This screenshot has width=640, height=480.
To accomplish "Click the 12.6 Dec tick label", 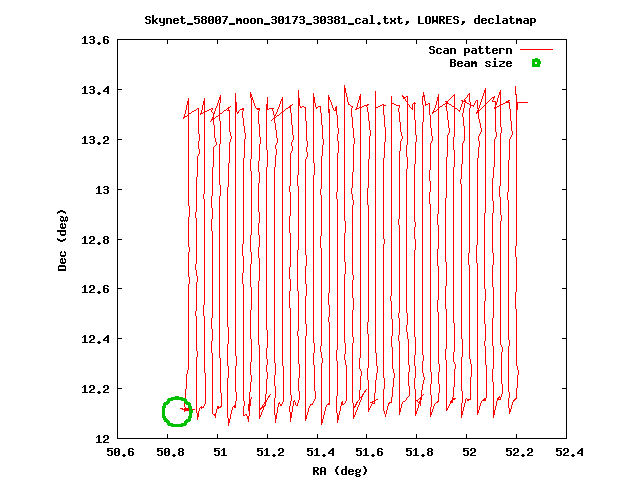I will (96, 289).
